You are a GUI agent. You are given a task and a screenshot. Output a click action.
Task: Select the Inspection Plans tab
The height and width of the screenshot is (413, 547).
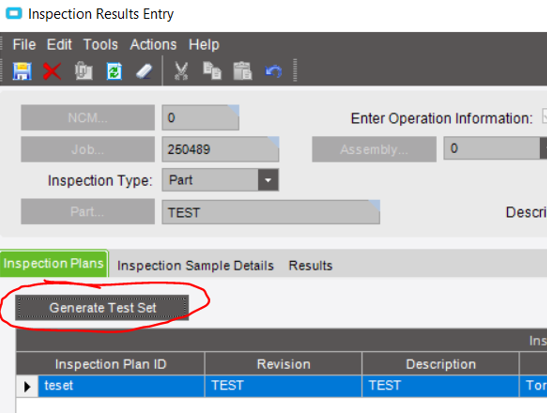[x=54, y=263]
